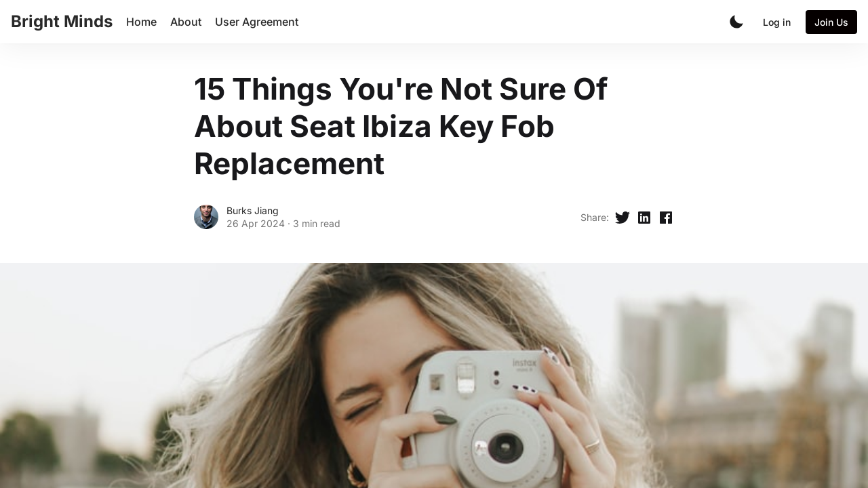
Task: Open author Burks Jiang's profile link
Action: click(x=252, y=211)
